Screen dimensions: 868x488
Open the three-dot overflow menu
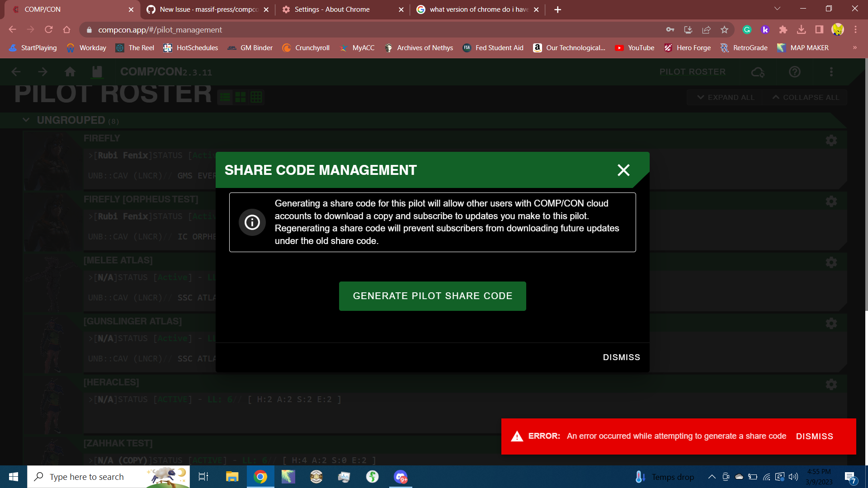coord(831,72)
